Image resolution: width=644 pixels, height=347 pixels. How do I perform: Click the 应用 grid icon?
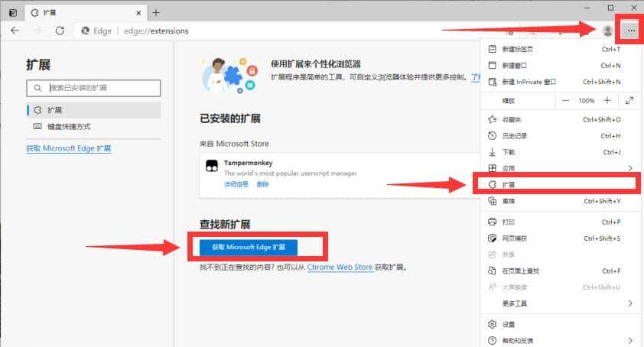pyautogui.click(x=492, y=168)
